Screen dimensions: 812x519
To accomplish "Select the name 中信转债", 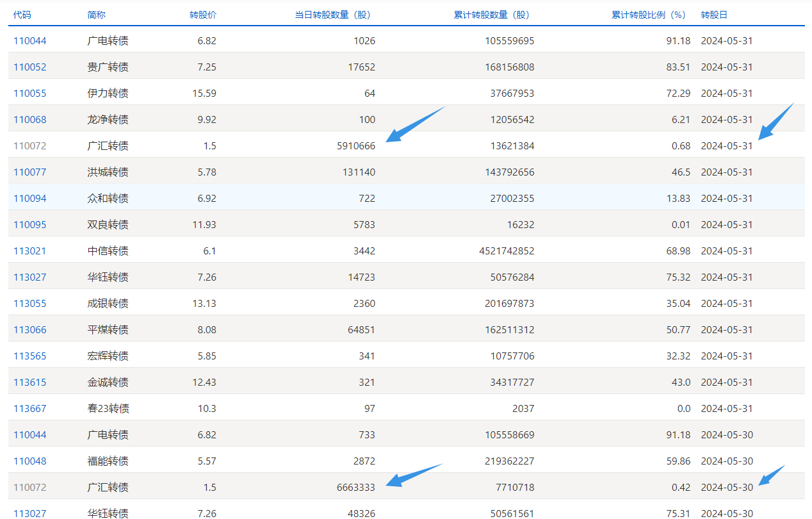I will point(108,251).
